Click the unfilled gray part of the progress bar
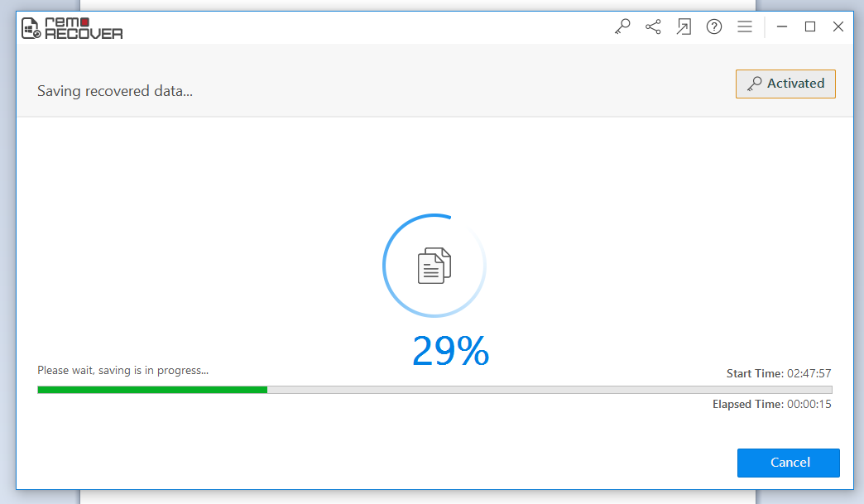The height and width of the screenshot is (504, 864). 550,390
